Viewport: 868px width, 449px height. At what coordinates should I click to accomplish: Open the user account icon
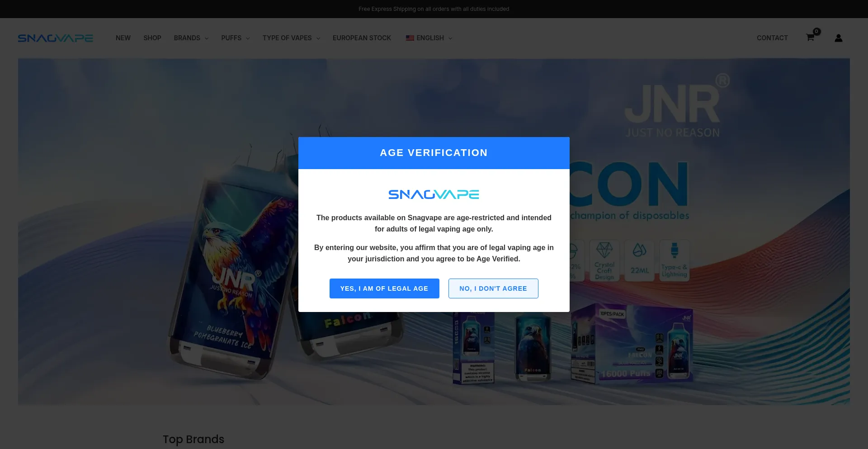pos(839,38)
